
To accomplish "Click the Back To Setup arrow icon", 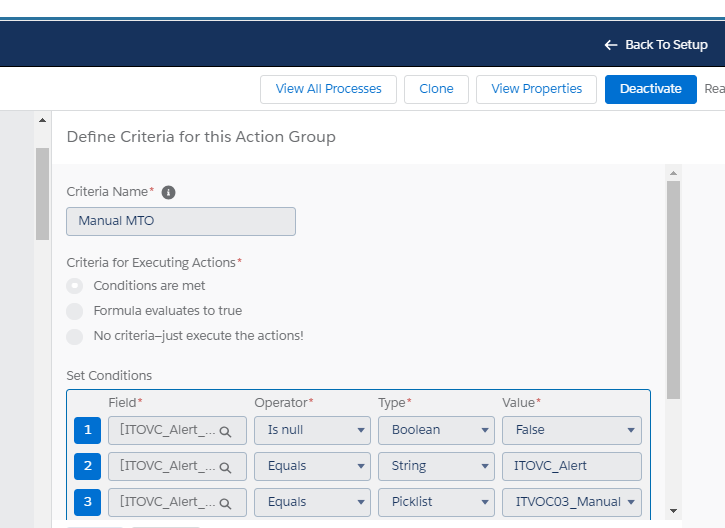I will click(x=611, y=45).
